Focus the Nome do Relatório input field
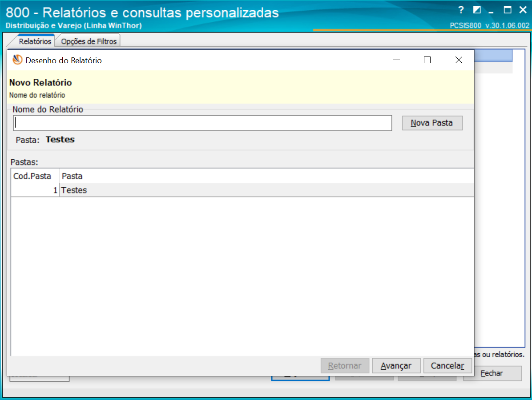 (202, 123)
